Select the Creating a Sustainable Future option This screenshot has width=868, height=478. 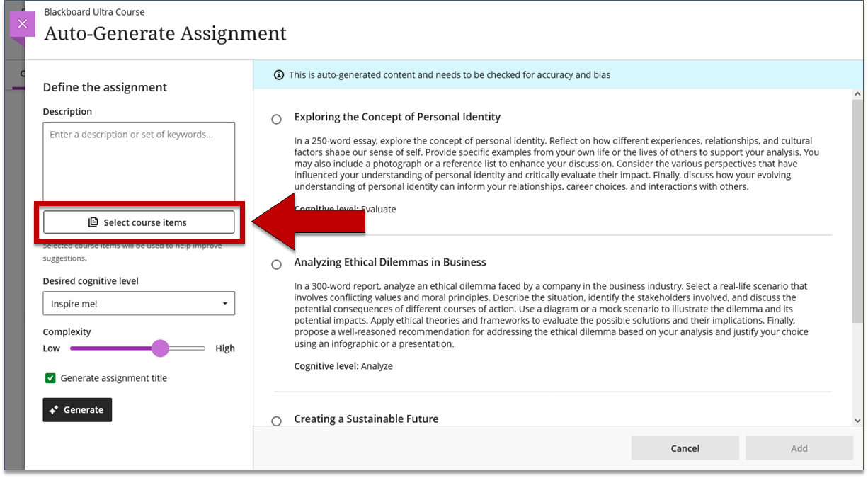tap(277, 421)
